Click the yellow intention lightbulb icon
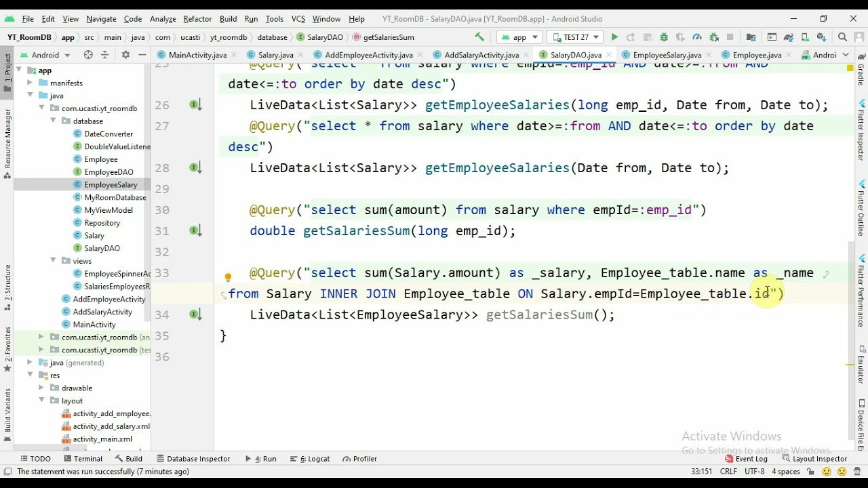This screenshot has height=488, width=868. (x=228, y=277)
